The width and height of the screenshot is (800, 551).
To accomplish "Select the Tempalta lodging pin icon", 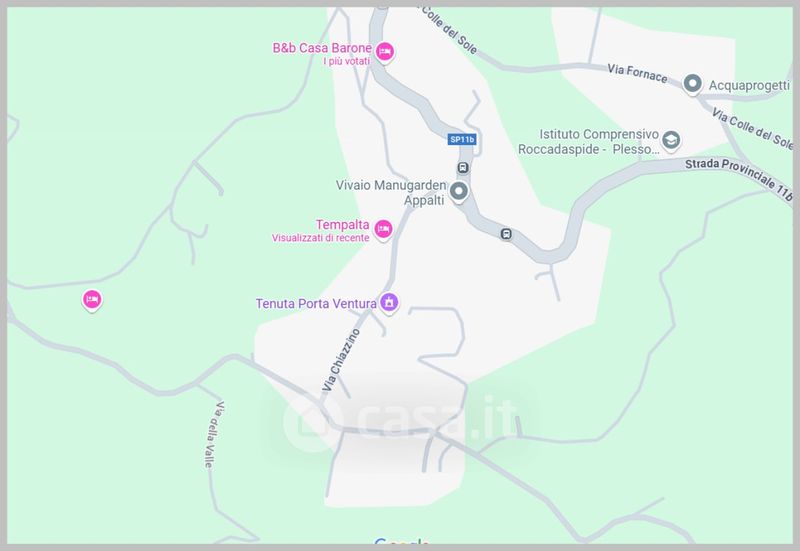I will (x=383, y=229).
